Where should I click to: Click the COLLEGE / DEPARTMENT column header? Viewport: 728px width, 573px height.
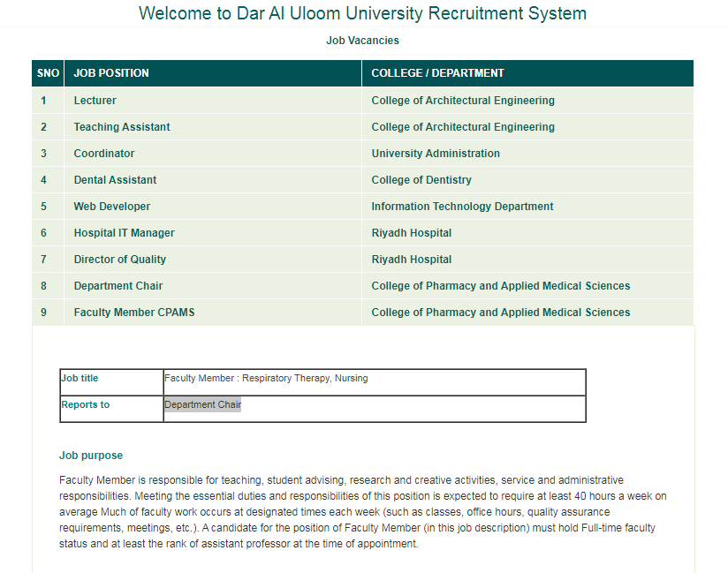click(437, 73)
